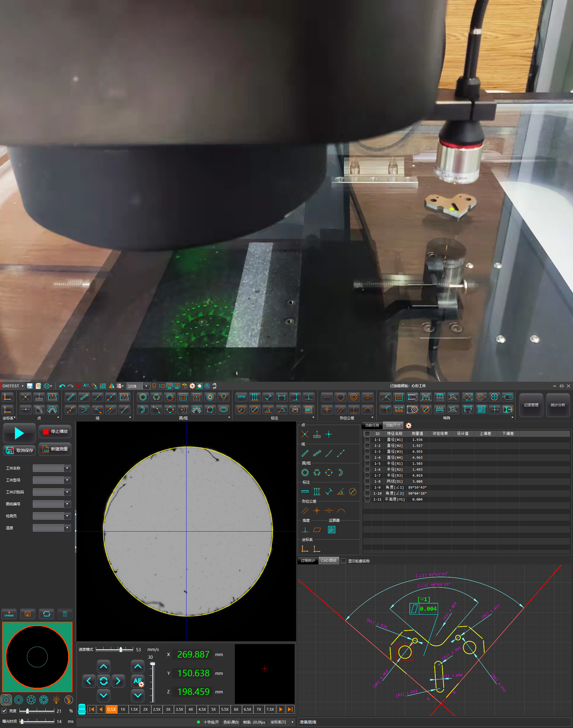Switch to the 当前任务 tab
Image resolution: width=573 pixels, height=728 pixels.
click(372, 425)
